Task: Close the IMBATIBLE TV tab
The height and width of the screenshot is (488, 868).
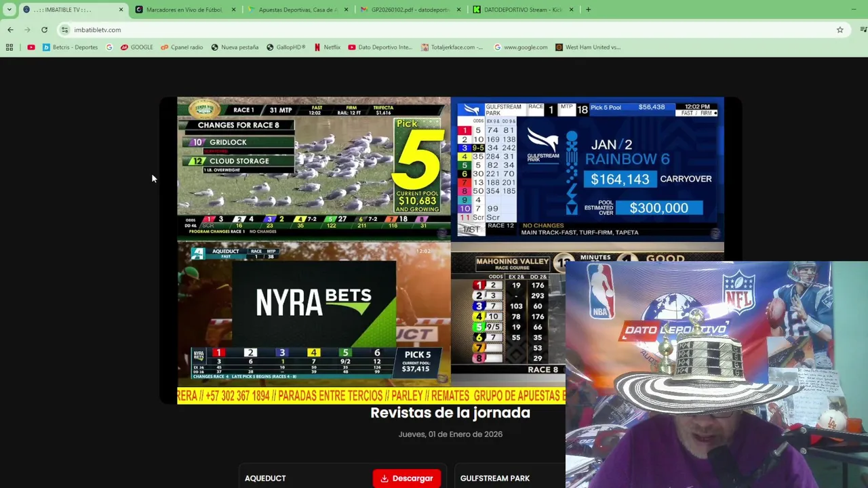Action: tap(121, 9)
